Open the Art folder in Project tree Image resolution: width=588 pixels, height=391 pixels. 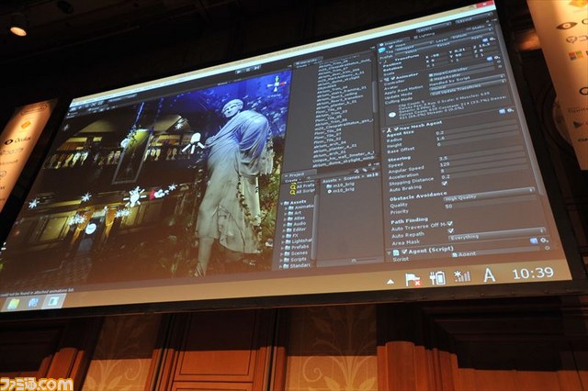[298, 212]
